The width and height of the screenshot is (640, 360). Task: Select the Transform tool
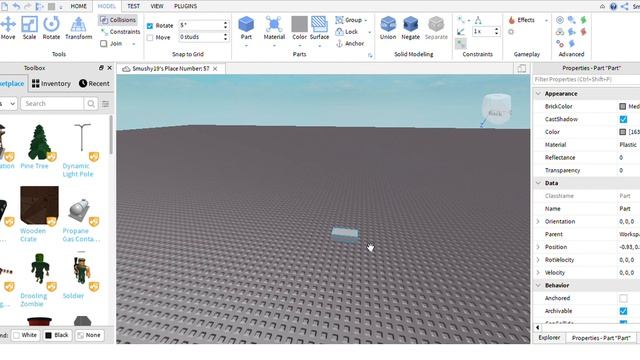[78, 28]
